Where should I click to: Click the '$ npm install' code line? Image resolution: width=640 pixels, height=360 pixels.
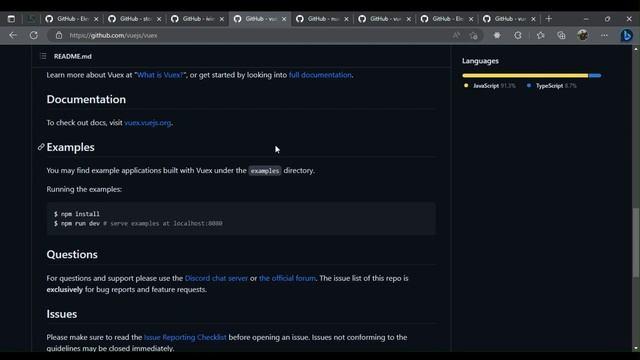pos(77,214)
